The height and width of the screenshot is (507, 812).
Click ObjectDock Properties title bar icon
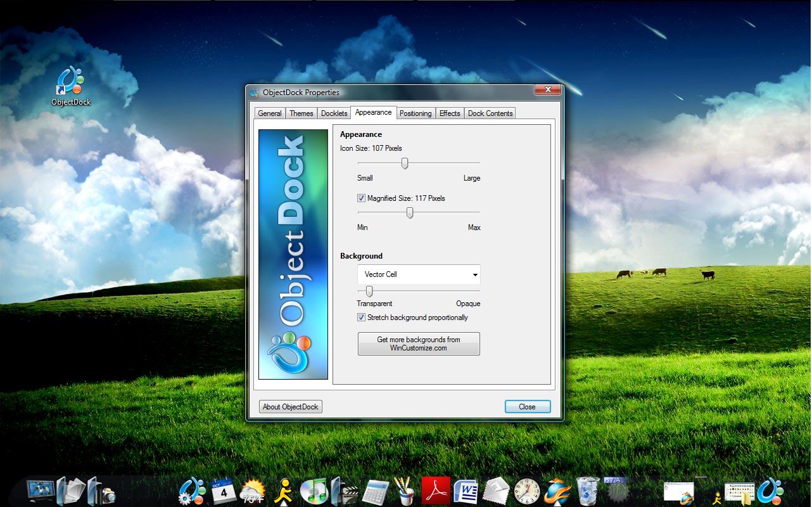tap(255, 93)
